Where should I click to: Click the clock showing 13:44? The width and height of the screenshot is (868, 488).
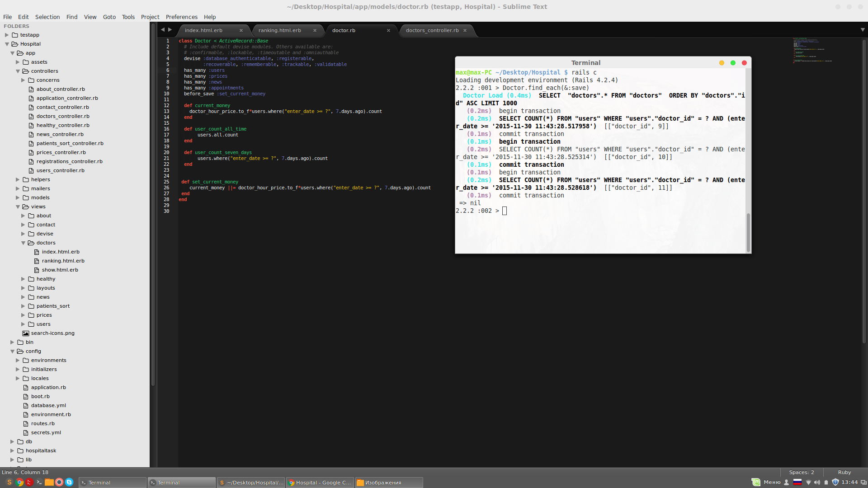[x=849, y=482]
